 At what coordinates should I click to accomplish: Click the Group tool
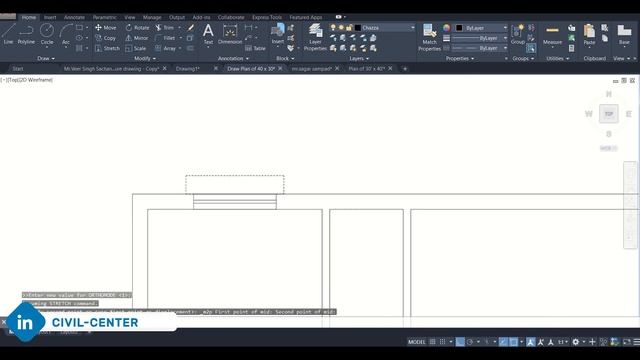(x=518, y=34)
